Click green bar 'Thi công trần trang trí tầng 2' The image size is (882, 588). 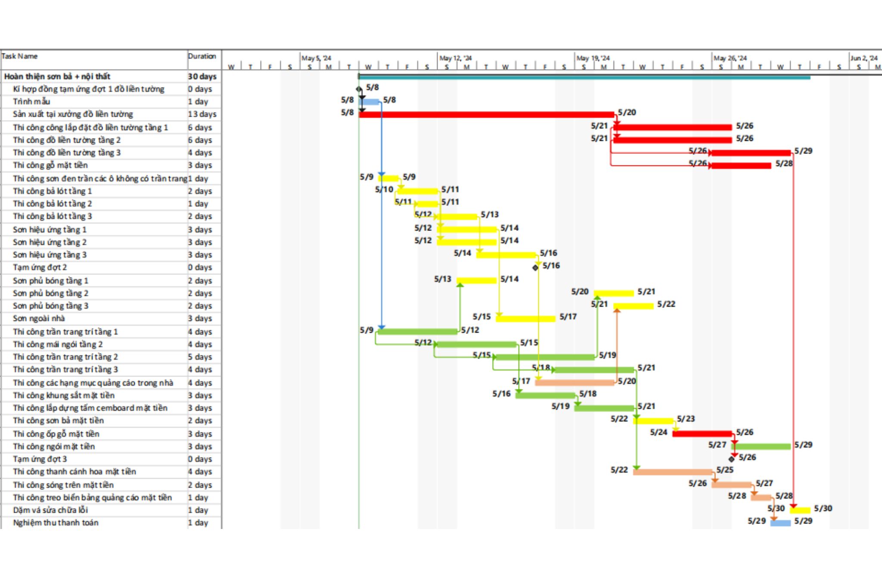(545, 357)
